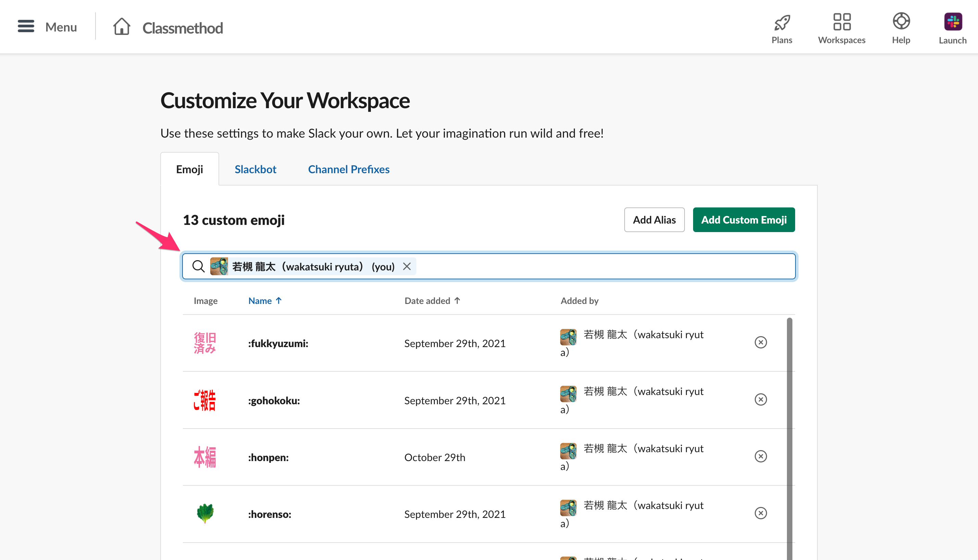This screenshot has height=560, width=978.
Task: Click the emoji list scrollbar
Action: click(789, 438)
